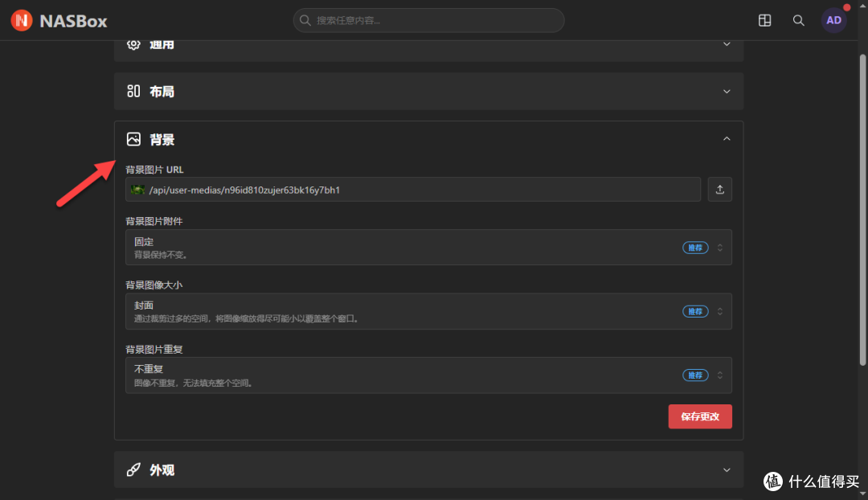Image resolution: width=868 pixels, height=500 pixels.
Task: Click the 推荐 badge in 固定 row
Action: [x=695, y=248]
